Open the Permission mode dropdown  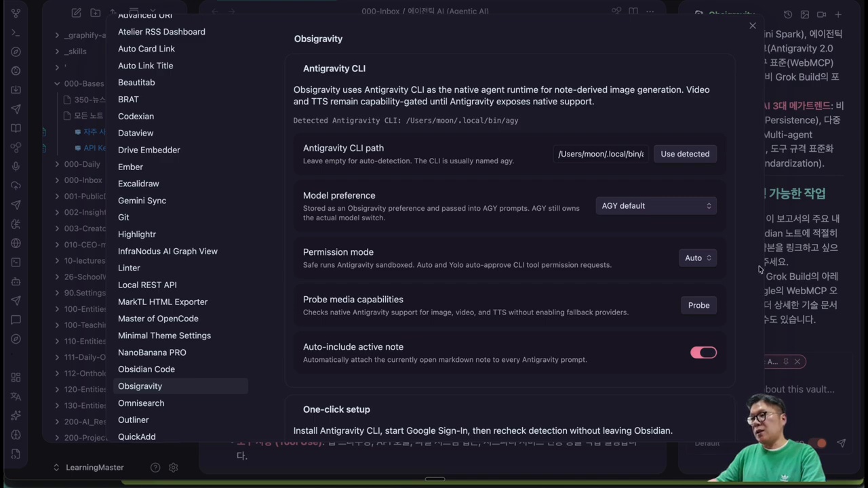(698, 258)
